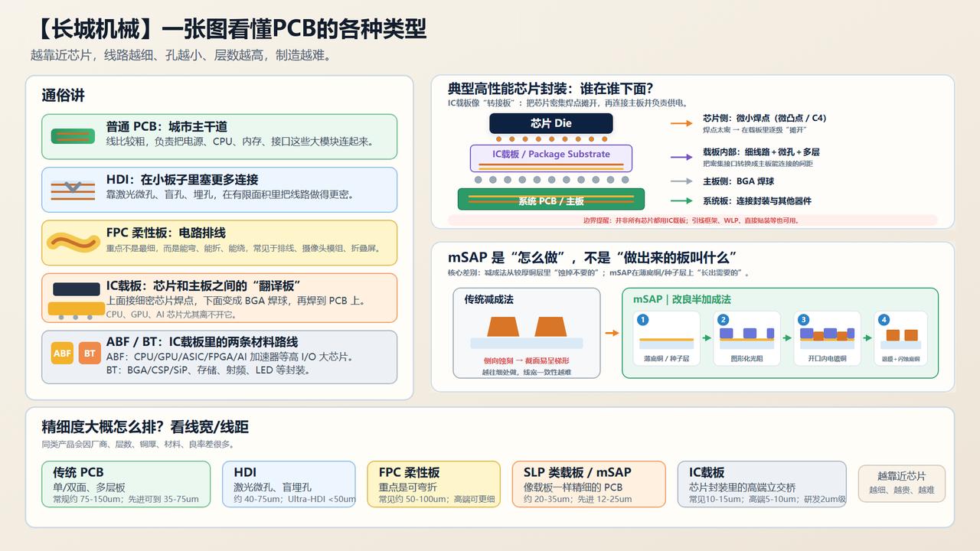
Task: Select the FPC 柔性板 linewidth card
Action: pos(433,484)
